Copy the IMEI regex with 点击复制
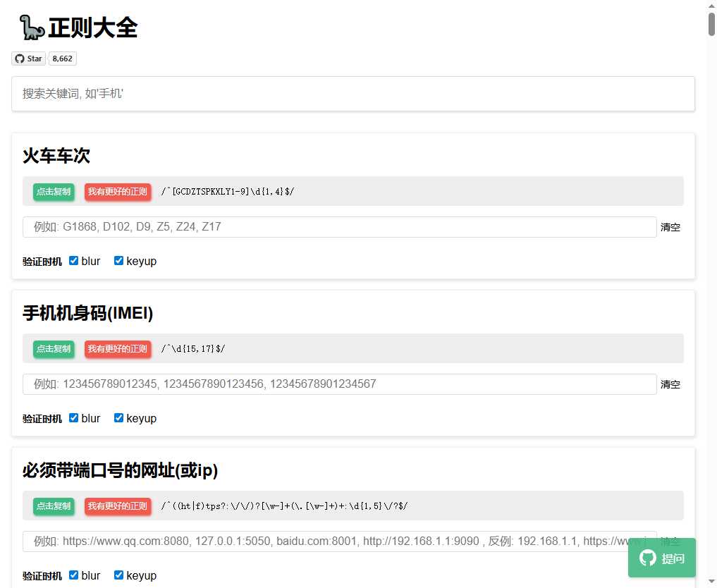This screenshot has height=588, width=717. click(x=54, y=349)
